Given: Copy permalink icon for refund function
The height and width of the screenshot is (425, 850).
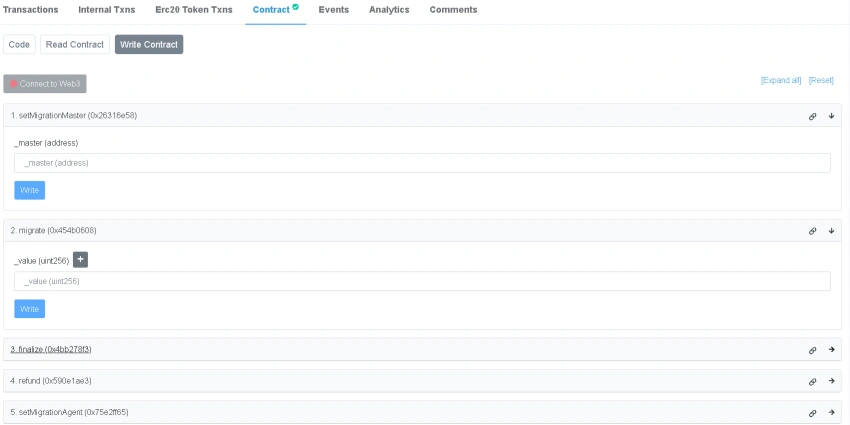Looking at the screenshot, I should [x=812, y=382].
